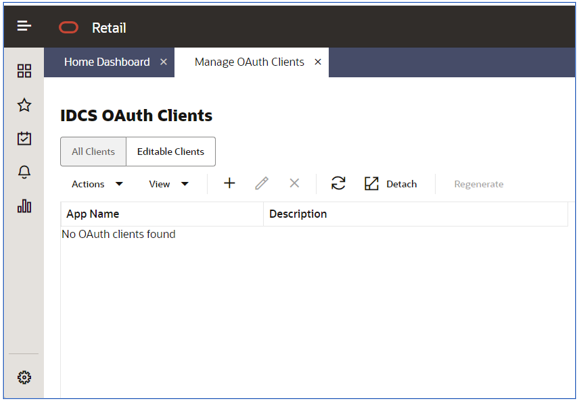The width and height of the screenshot is (578, 402).
Task: Refresh the OAuth clients table
Action: (338, 183)
